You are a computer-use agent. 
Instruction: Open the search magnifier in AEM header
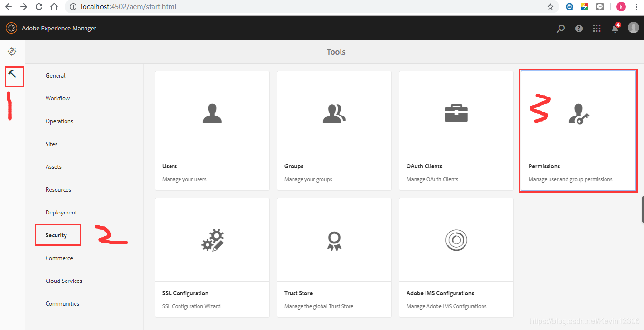point(561,29)
